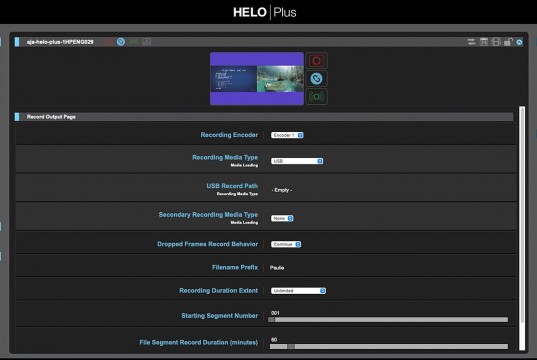
Task: Click the blue link status icon next to the device name
Action: [x=121, y=42]
